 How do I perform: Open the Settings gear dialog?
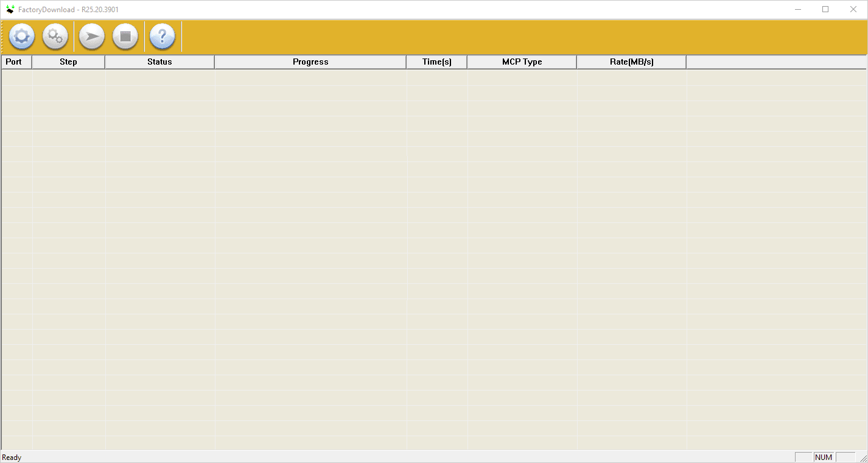pos(22,36)
